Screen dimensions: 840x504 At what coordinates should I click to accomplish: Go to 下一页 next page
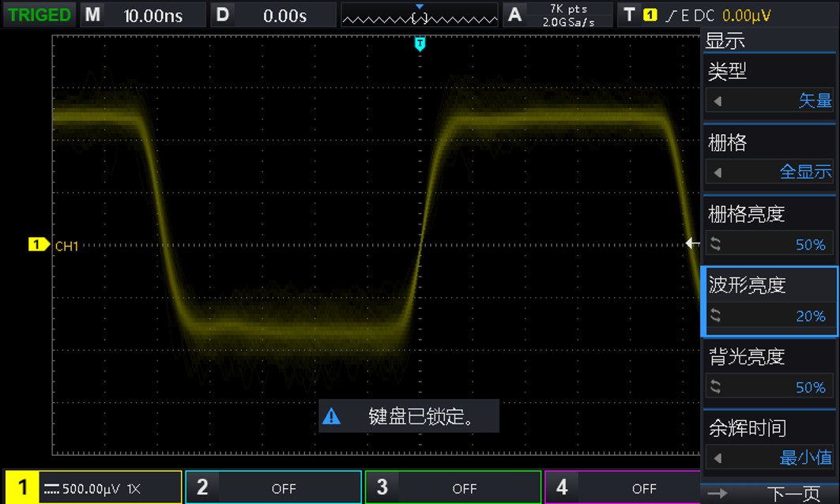[x=769, y=494]
